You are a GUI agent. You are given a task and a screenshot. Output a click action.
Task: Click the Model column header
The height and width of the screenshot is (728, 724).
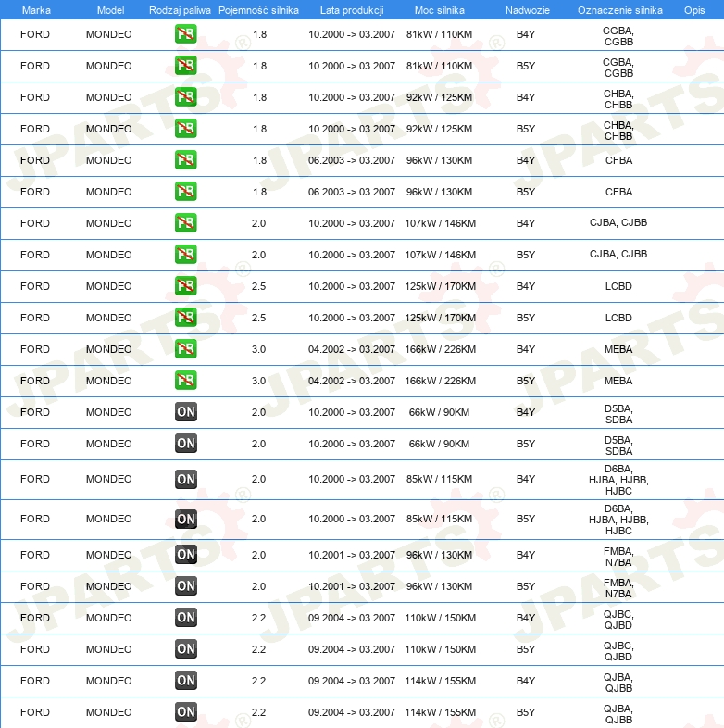coord(110,10)
